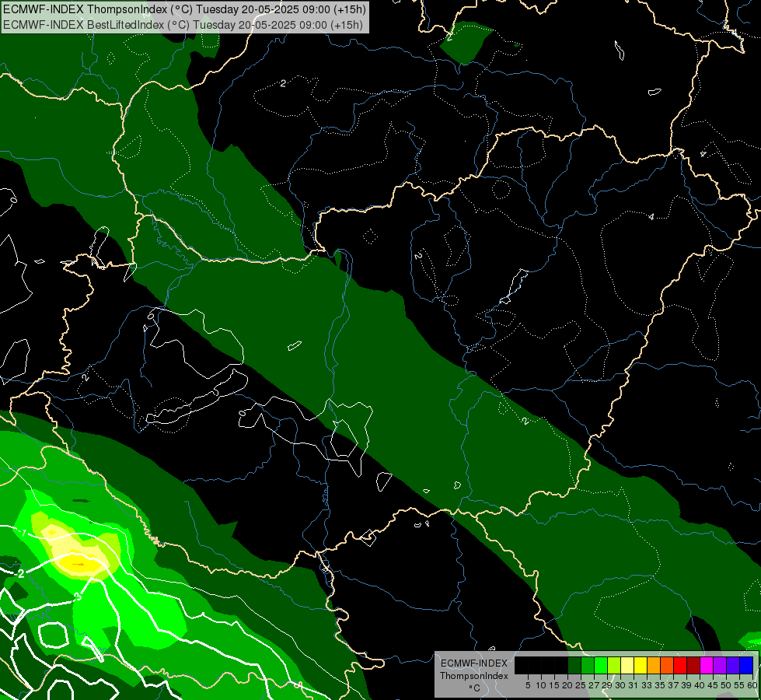Click the dark green 20-25 legend swatch
Image resolution: width=761 pixels, height=700 pixels.
coord(574,666)
